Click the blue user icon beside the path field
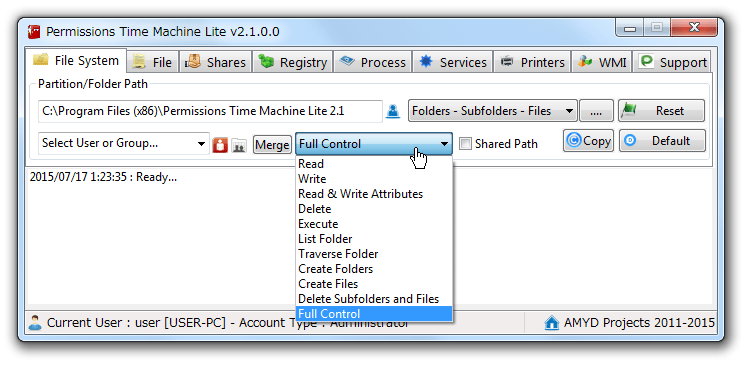746x365 pixels. coord(393,111)
